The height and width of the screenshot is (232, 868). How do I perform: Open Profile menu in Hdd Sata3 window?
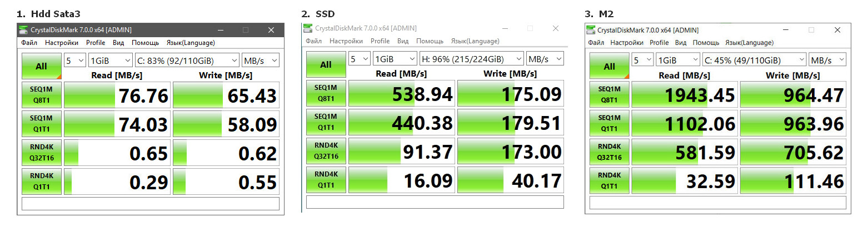click(96, 43)
